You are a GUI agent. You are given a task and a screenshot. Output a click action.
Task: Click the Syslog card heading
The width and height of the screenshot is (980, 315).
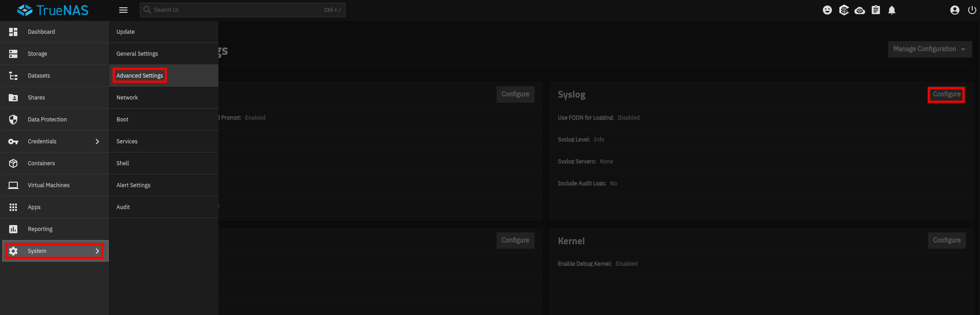pos(572,95)
